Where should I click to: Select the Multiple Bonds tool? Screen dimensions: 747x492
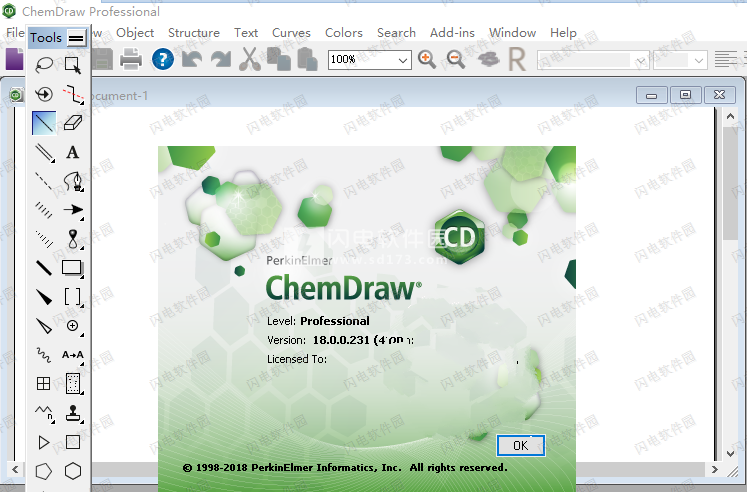[x=44, y=152]
